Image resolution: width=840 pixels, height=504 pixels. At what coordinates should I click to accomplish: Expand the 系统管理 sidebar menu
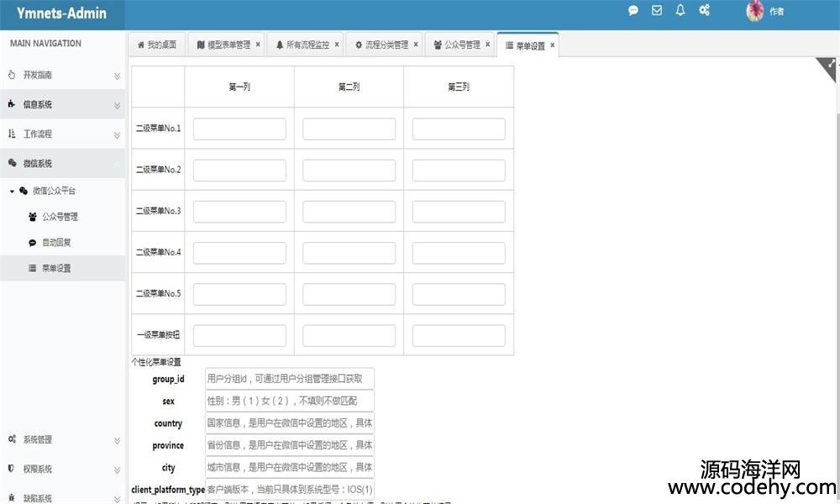(x=62, y=439)
